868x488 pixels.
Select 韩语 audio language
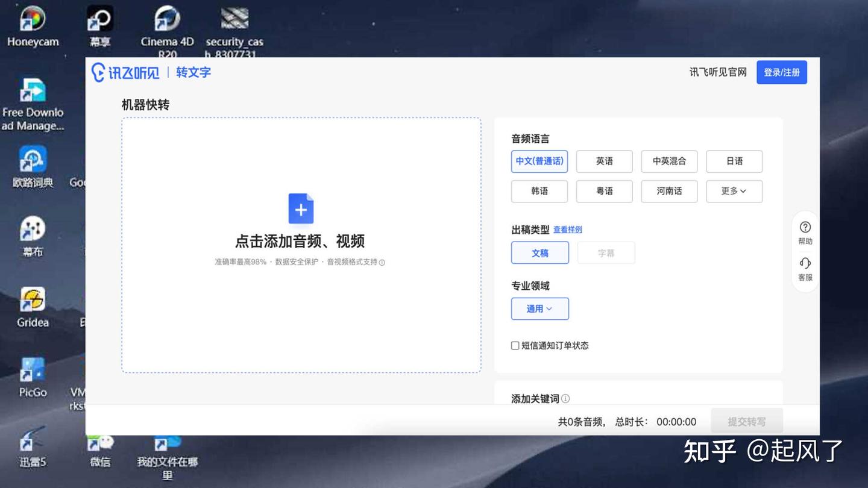click(x=539, y=192)
